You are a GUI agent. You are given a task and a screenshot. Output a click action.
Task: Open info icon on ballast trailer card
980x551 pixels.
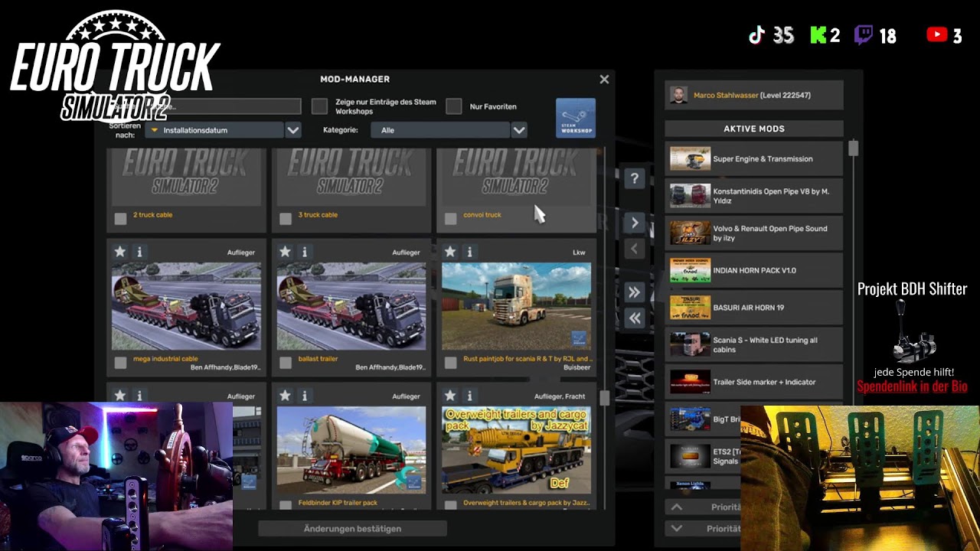pos(305,252)
